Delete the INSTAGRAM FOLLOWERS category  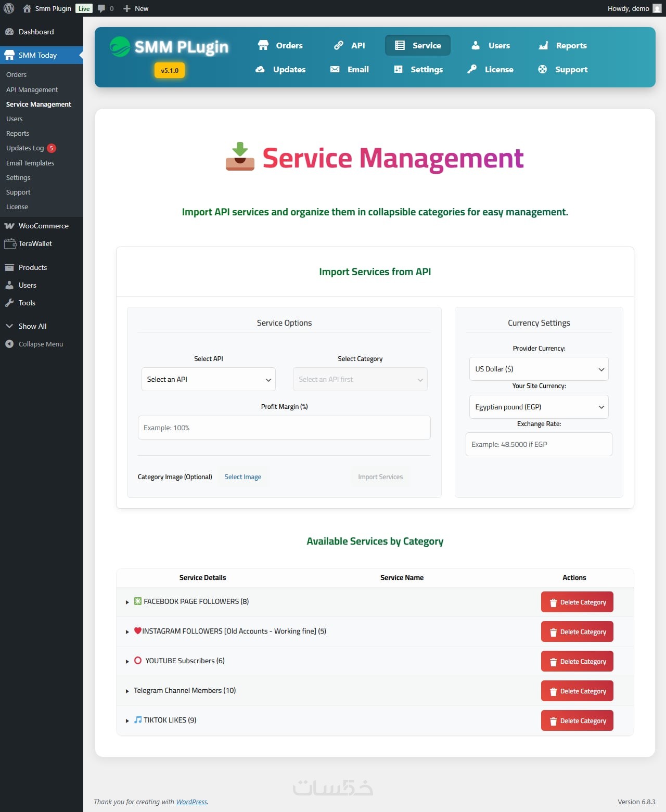577,631
